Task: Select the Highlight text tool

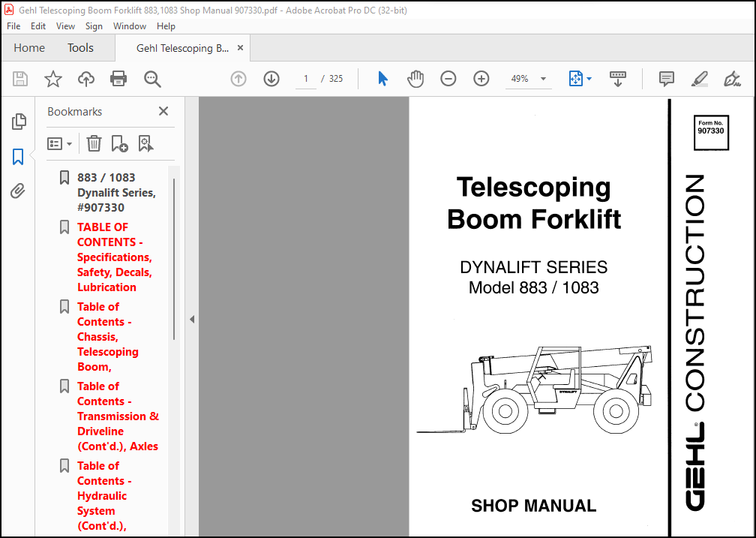Action: (x=699, y=79)
